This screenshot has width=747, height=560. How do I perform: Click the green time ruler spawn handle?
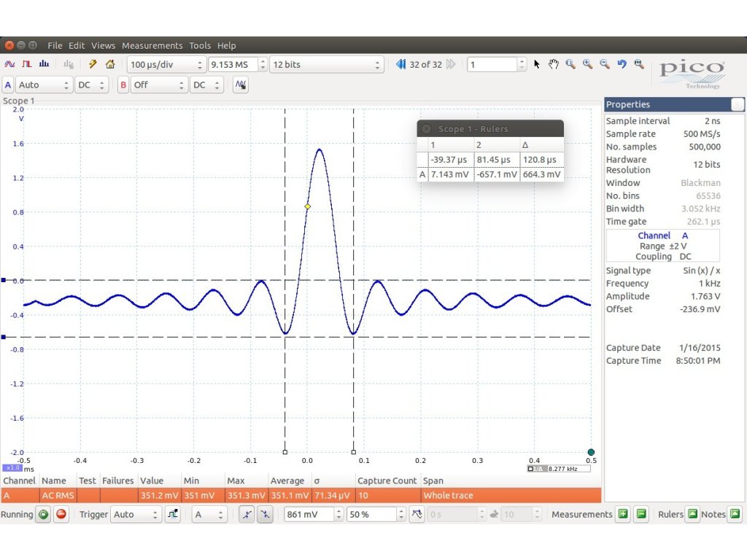[591, 452]
